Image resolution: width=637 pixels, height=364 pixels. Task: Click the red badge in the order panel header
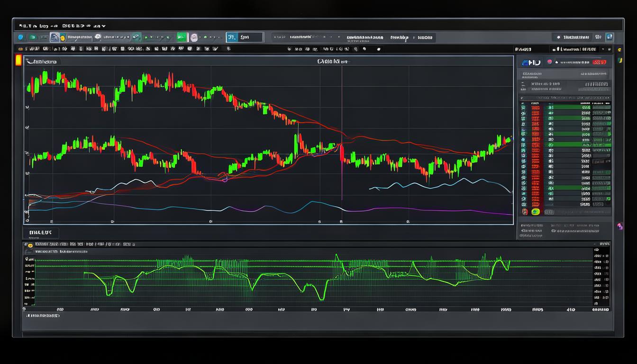point(599,62)
